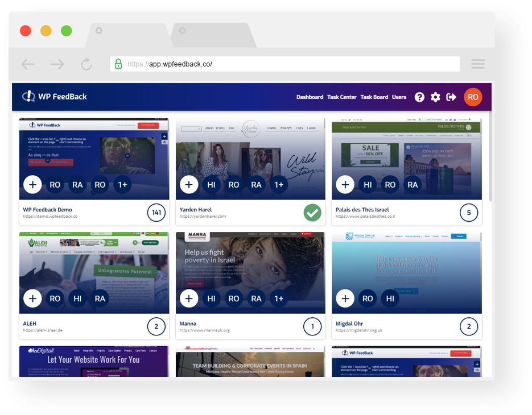Open the browser hamburger menu
The width and height of the screenshot is (532, 415).
478,64
